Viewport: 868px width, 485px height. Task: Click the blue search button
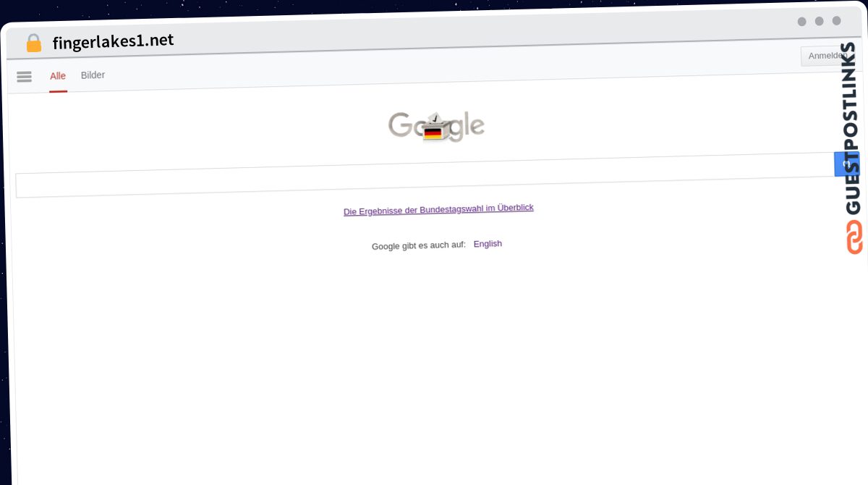click(x=846, y=164)
